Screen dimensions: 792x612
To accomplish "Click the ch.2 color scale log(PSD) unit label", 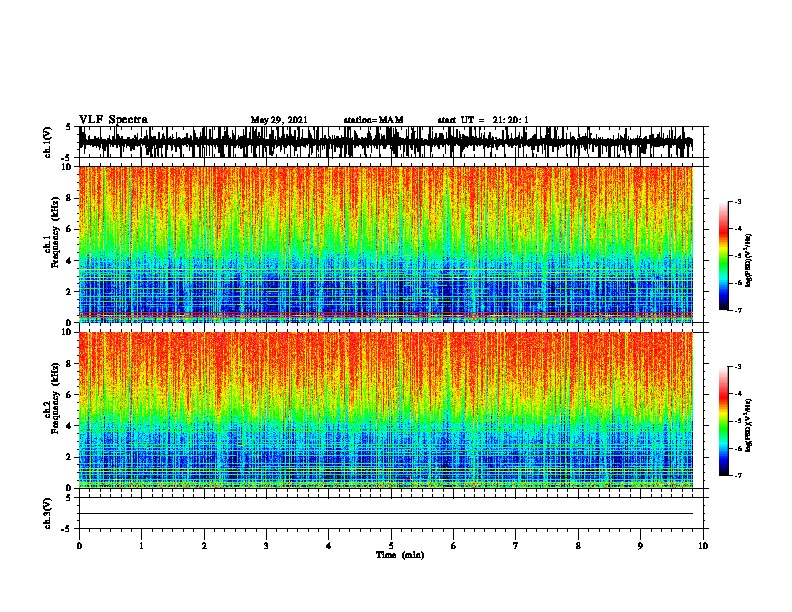I will pos(749,425).
